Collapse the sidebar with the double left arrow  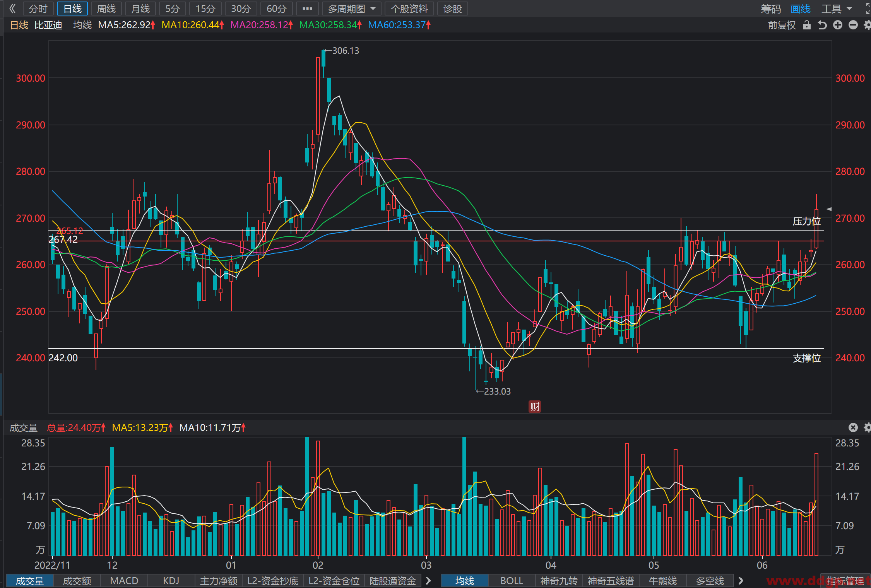point(12,9)
